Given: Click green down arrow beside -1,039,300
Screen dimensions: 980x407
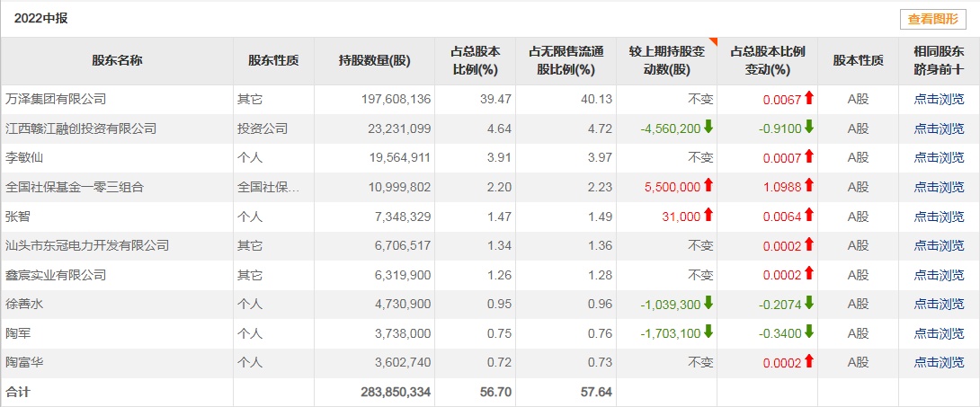Looking at the screenshot, I should tap(708, 304).
